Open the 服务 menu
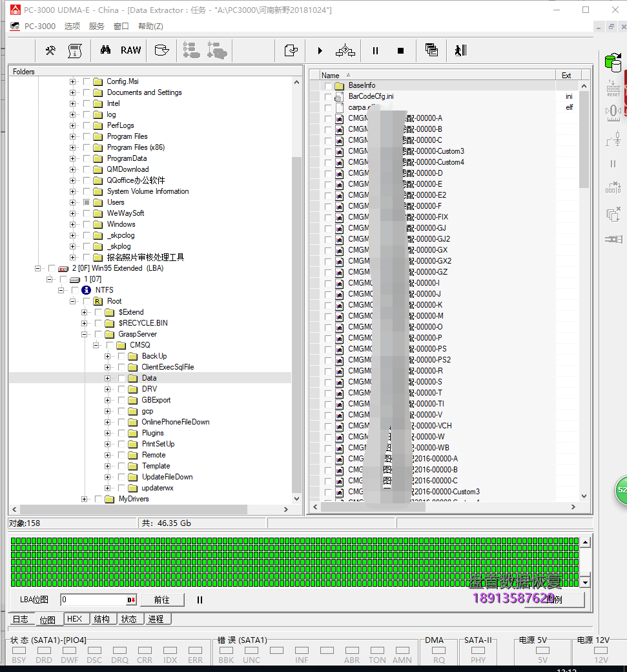Viewport: 627px width, 672px height. tap(96, 26)
